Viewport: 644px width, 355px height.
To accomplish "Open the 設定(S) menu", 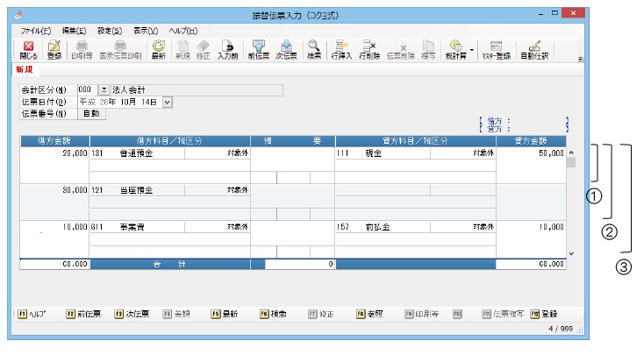I will click(110, 30).
